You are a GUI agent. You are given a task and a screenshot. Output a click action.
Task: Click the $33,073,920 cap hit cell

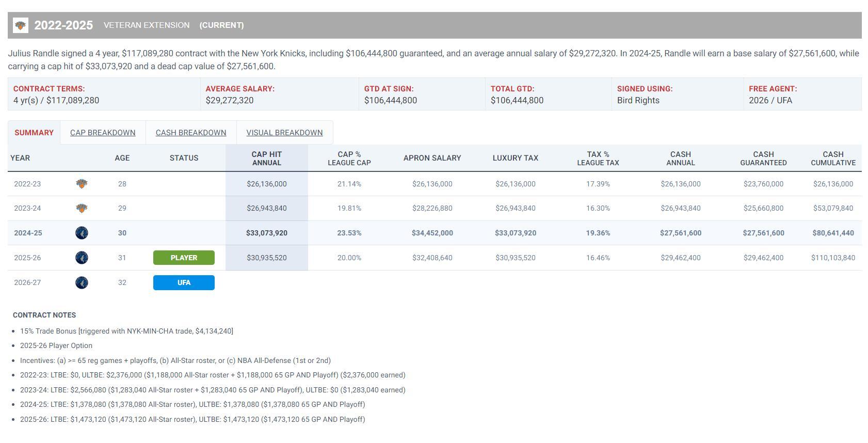(x=266, y=233)
